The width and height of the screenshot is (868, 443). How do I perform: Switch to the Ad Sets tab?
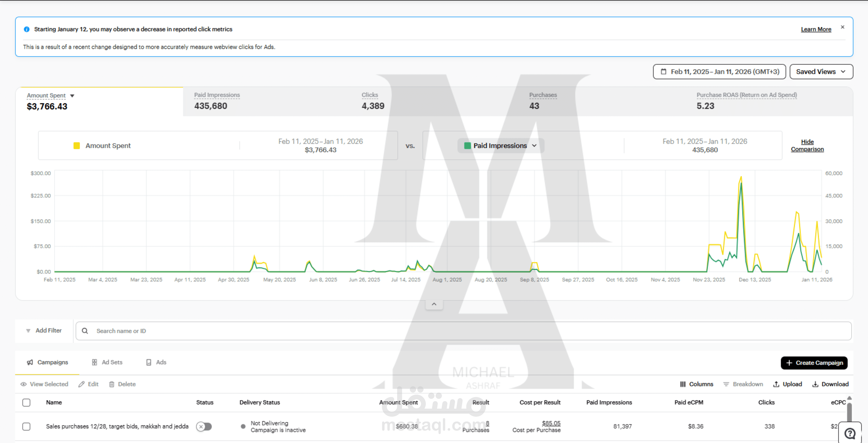click(x=107, y=362)
